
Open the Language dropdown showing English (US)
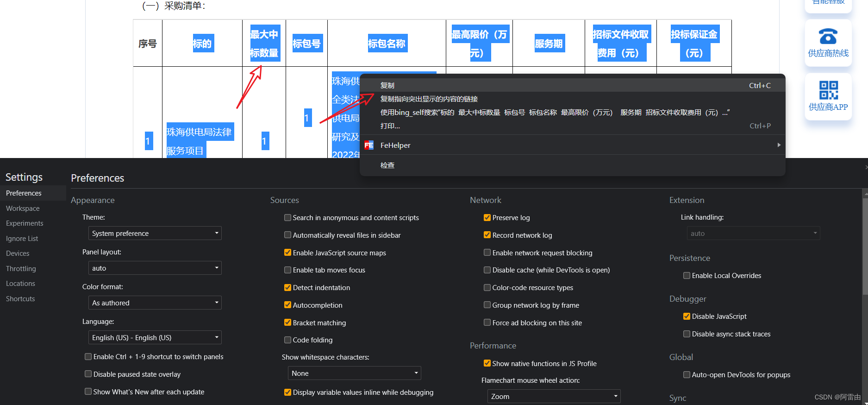click(x=155, y=337)
